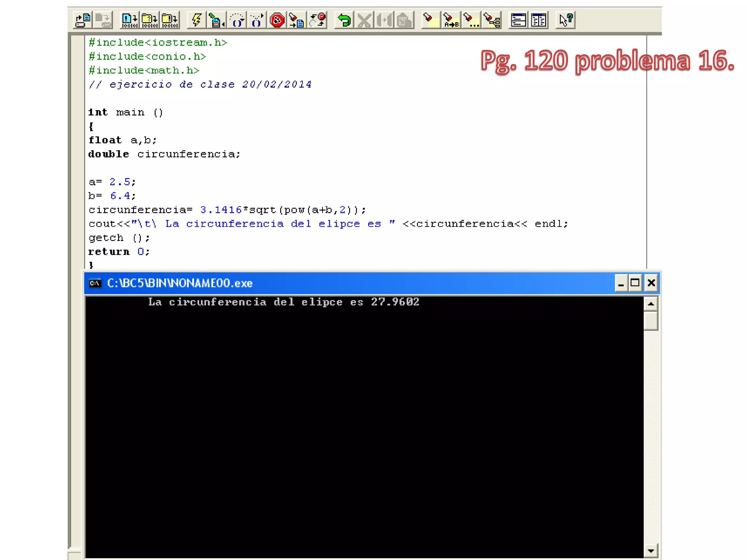Click the Replace A to B icon
Viewport: 747px width, 560px height.
(451, 20)
